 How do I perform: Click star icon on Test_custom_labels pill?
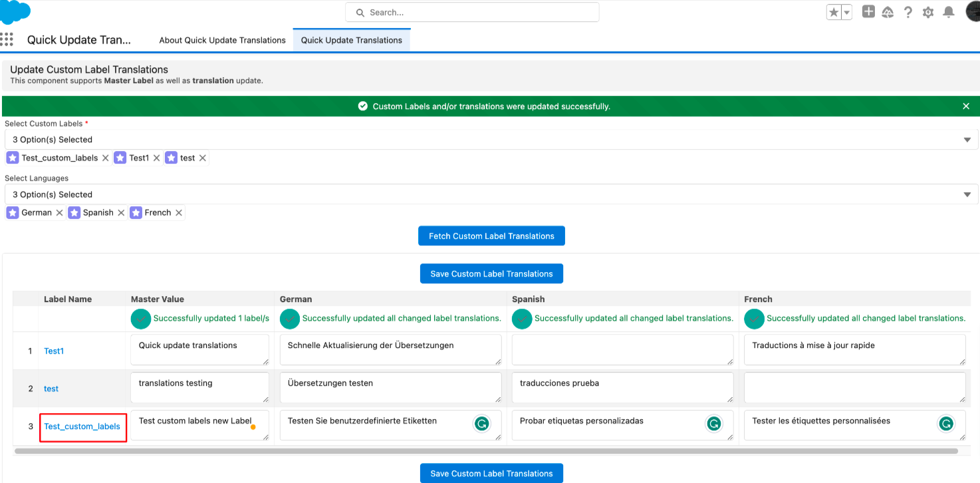(13, 158)
